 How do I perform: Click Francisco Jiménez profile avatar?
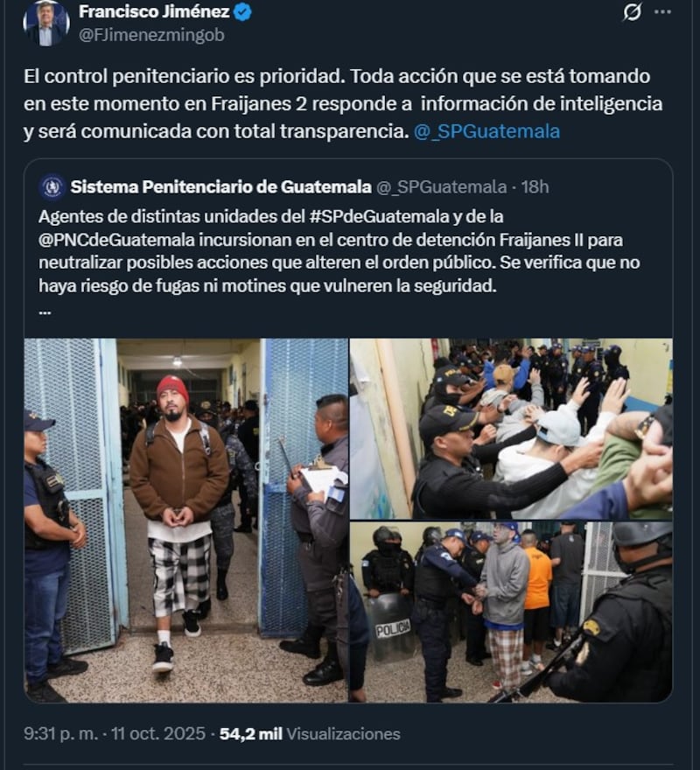(46, 23)
